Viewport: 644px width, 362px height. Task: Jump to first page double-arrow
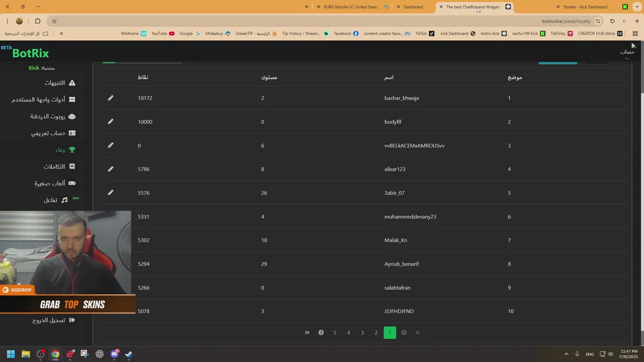coord(418,333)
